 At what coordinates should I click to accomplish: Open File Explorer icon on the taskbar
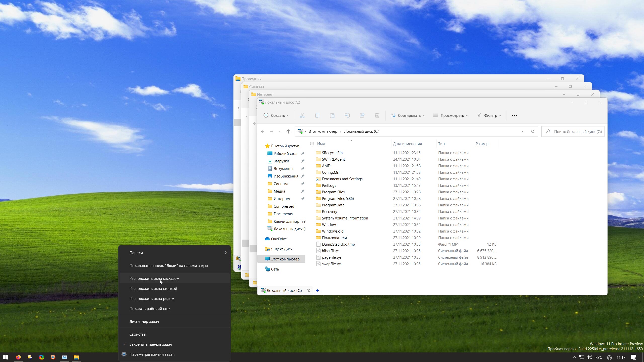pos(76,357)
